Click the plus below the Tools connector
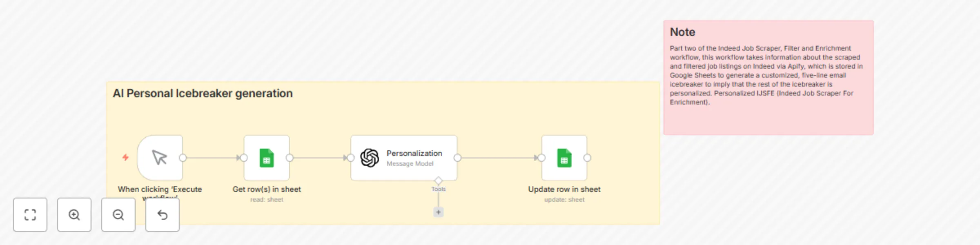980x245 pixels. [439, 212]
